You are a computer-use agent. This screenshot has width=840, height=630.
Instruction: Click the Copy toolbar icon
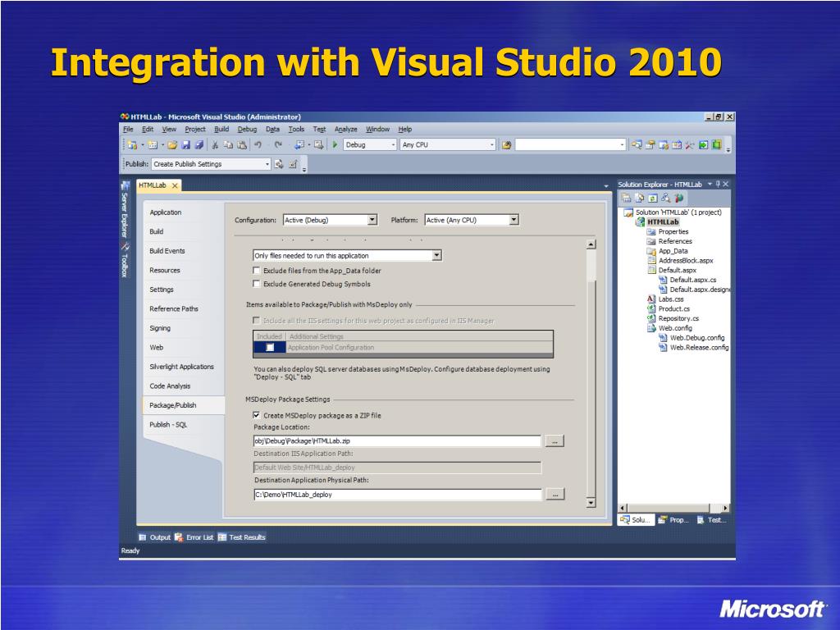(x=228, y=145)
